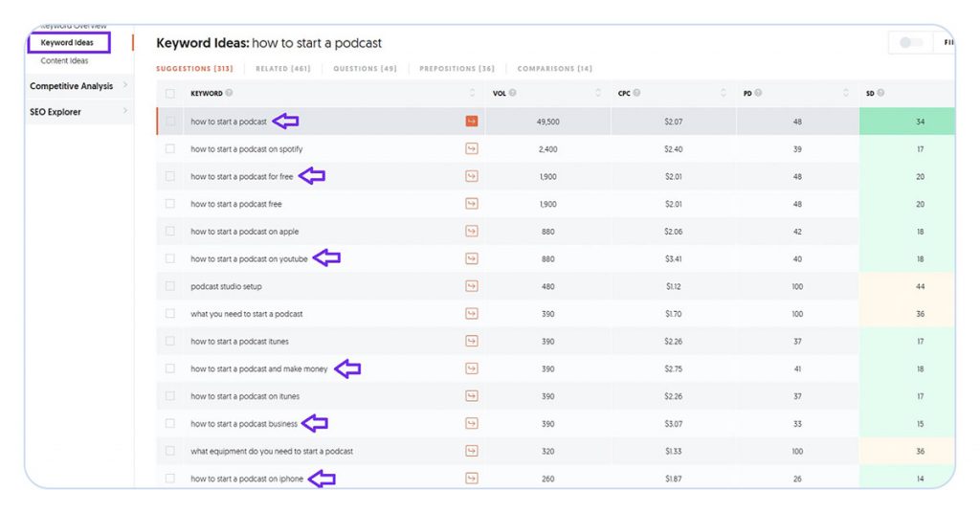
Task: Check the box for 'what you need to start a podcast'
Action: (170, 314)
